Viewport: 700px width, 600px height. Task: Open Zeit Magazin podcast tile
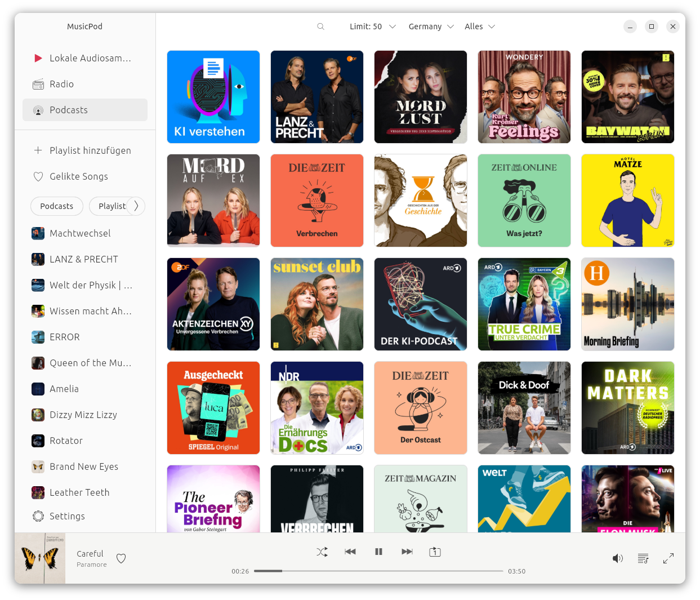(x=421, y=499)
